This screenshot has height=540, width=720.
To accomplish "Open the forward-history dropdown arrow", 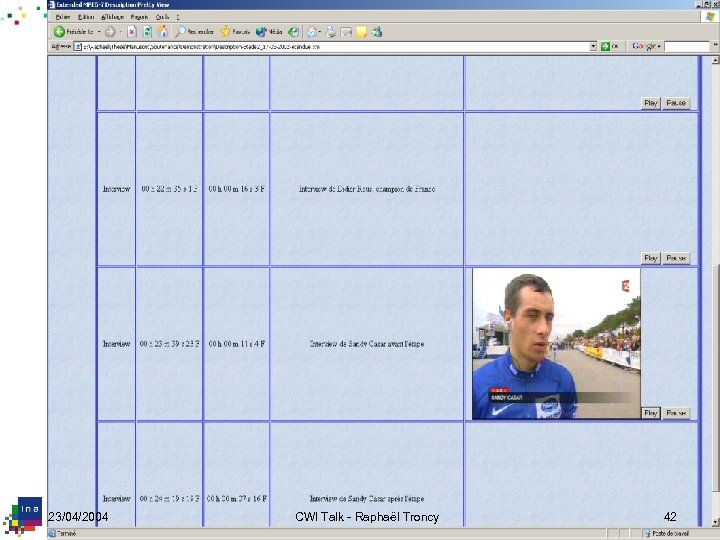I will [x=121, y=32].
